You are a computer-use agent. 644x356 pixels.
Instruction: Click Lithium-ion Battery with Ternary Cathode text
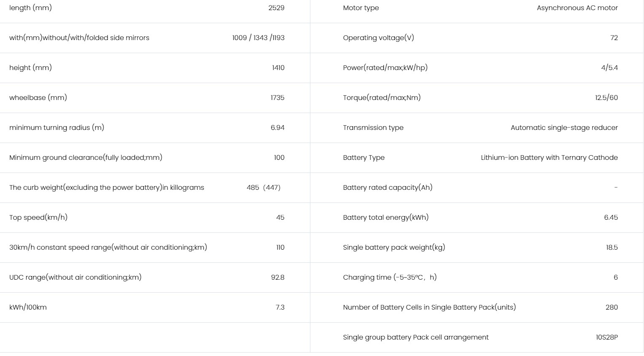(x=549, y=158)
